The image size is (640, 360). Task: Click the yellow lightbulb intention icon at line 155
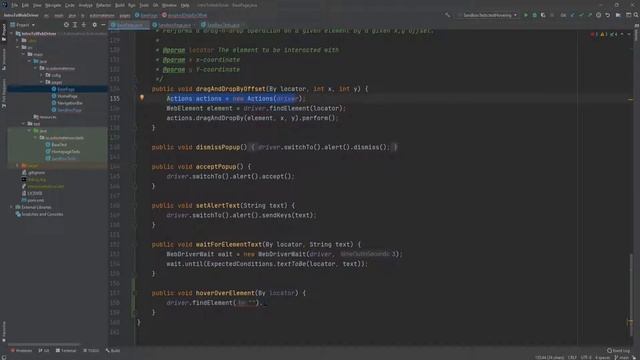pos(142,98)
